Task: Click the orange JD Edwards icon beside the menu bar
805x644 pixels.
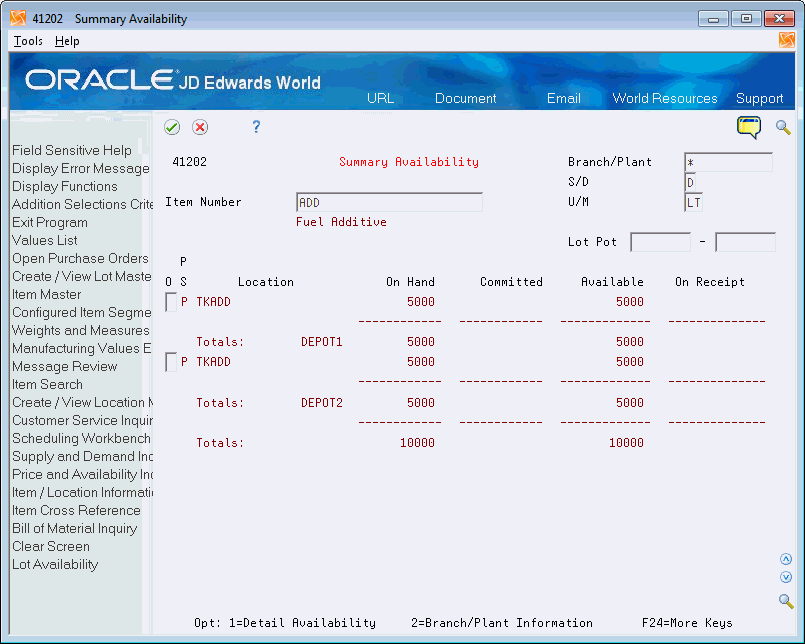Action: (786, 40)
